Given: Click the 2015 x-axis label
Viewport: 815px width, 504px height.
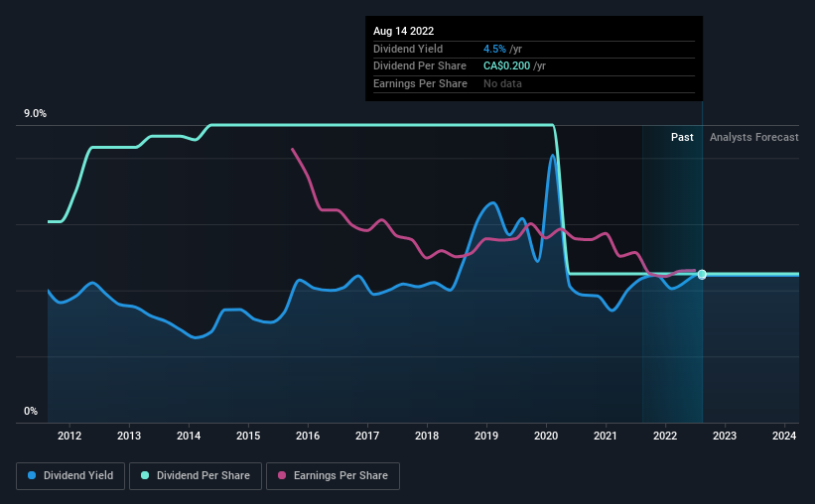Looking at the screenshot, I should click(x=248, y=436).
